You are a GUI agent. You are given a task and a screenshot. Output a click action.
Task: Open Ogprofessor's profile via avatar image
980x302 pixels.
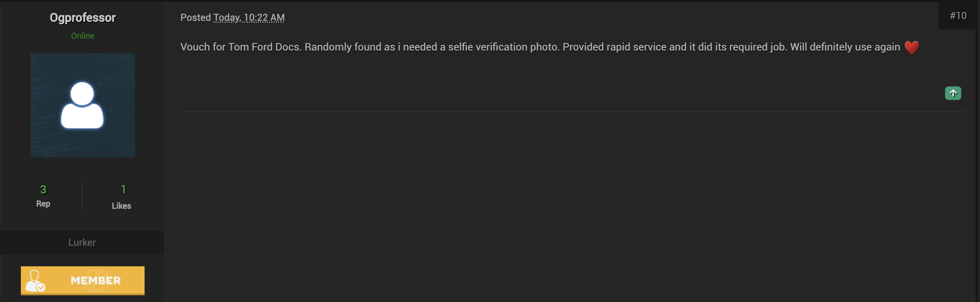pyautogui.click(x=83, y=105)
